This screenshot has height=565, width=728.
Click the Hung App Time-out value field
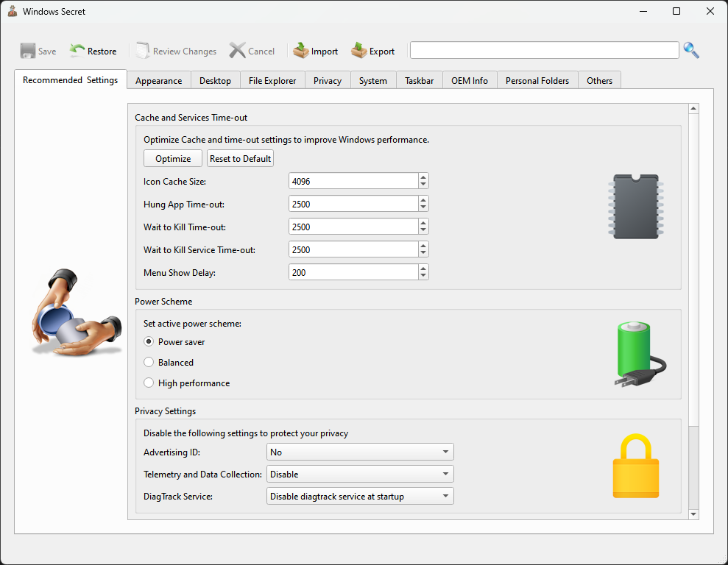tap(353, 204)
